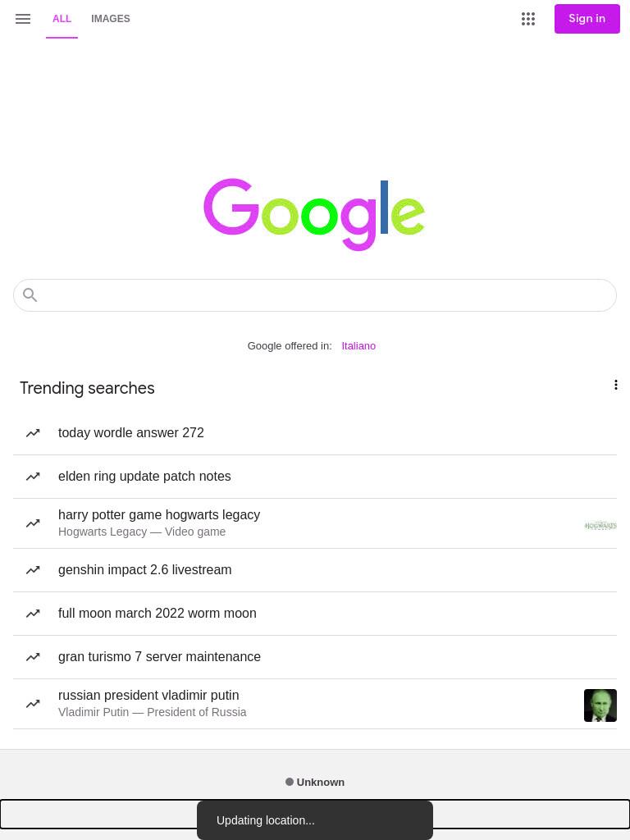Switch to the IMAGES tab
The width and height of the screenshot is (630, 840).
(x=111, y=19)
